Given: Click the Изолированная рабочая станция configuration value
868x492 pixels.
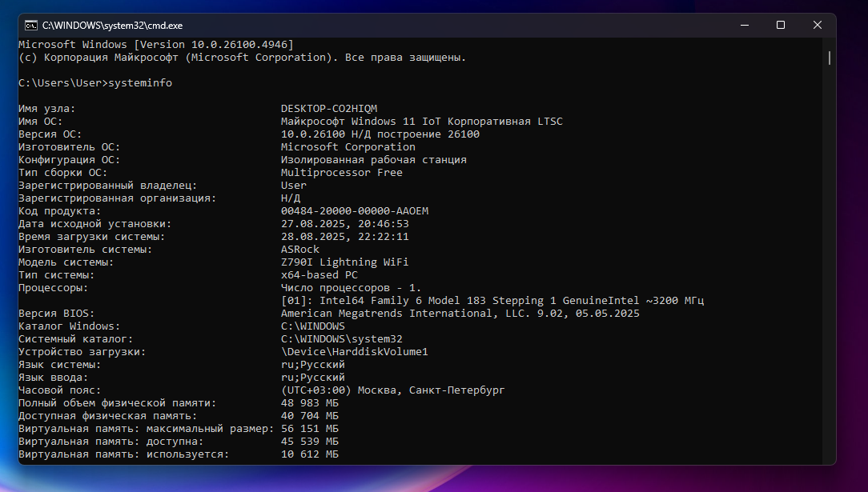Looking at the screenshot, I should point(374,160).
